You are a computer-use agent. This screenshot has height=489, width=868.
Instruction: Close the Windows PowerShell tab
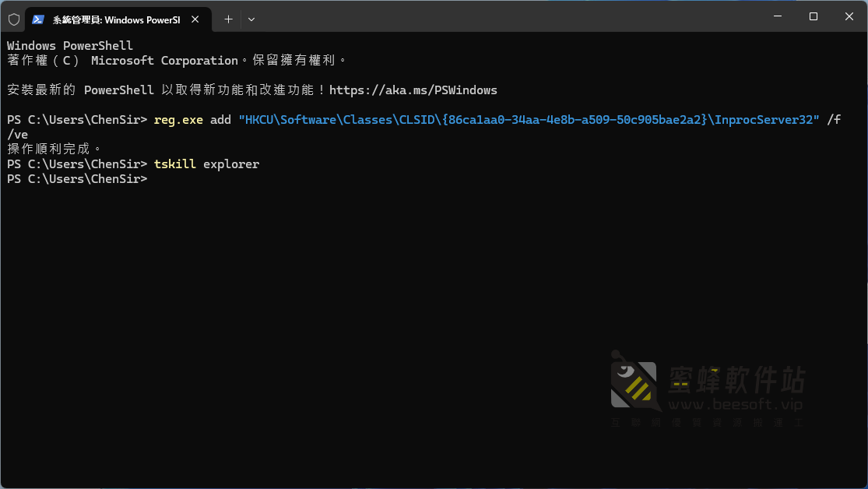[x=195, y=19]
